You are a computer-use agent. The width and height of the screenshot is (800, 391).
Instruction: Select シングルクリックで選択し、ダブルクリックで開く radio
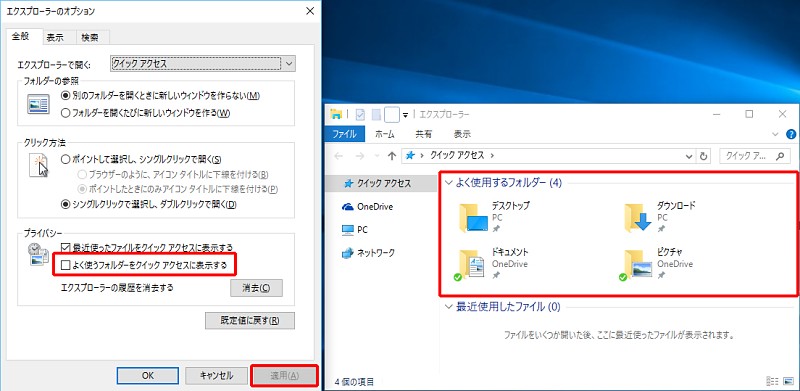65,205
